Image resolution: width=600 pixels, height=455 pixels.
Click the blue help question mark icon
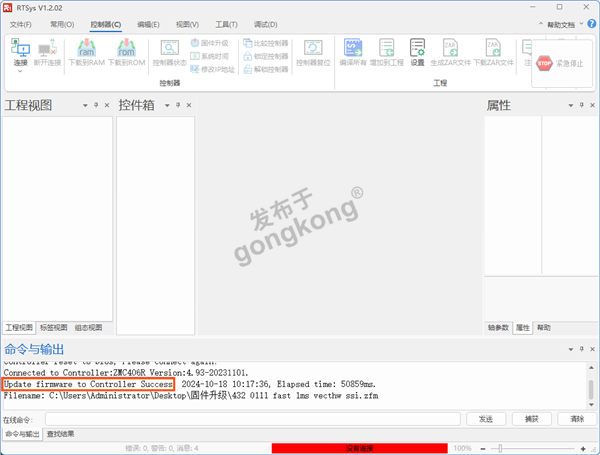click(x=592, y=24)
